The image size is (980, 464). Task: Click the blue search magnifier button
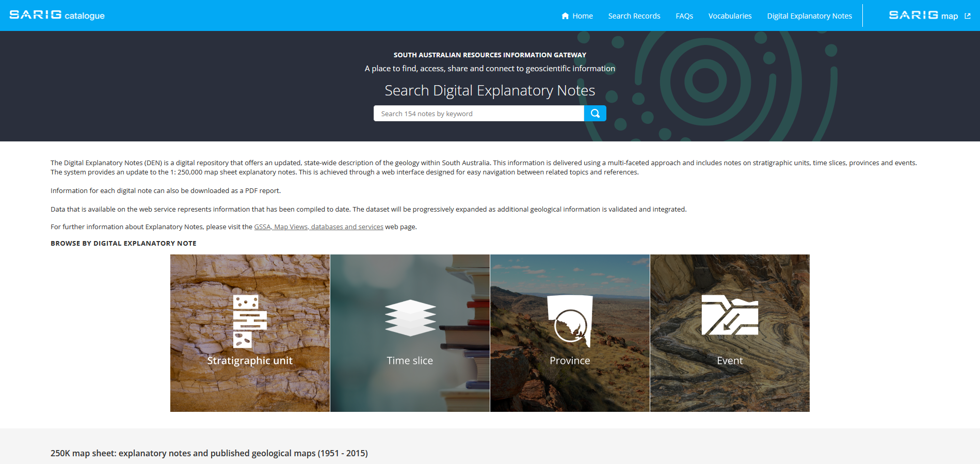pyautogui.click(x=595, y=114)
